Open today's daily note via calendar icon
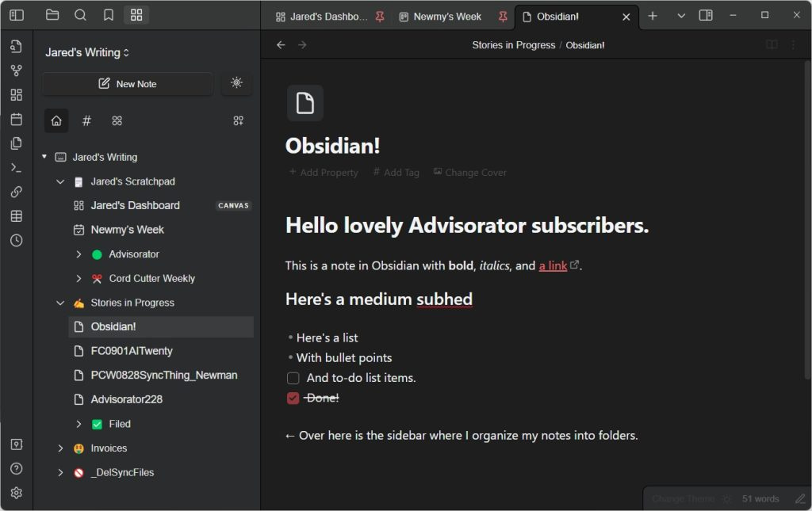This screenshot has width=812, height=511. coord(16,120)
